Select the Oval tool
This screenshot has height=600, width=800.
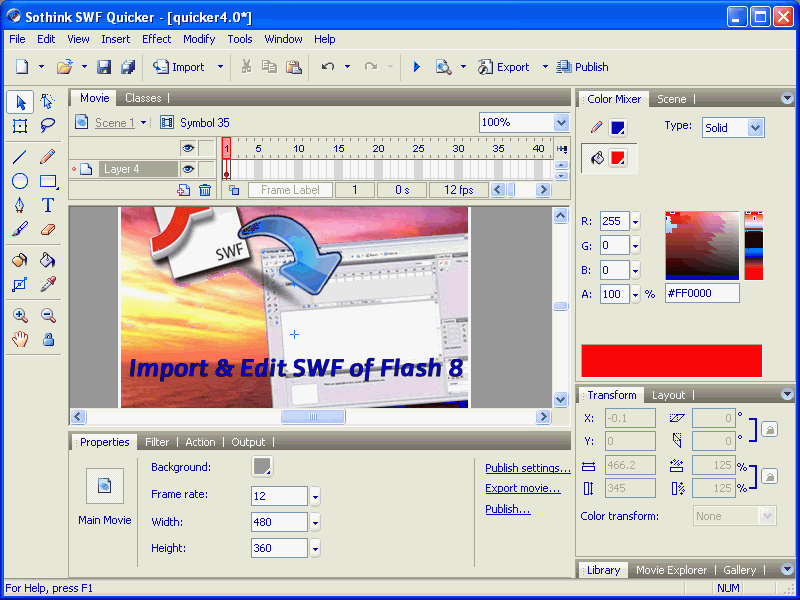click(20, 181)
